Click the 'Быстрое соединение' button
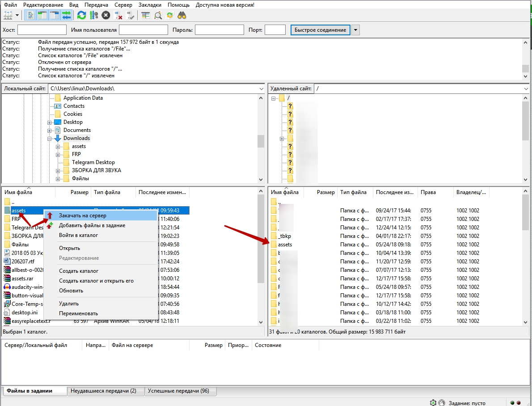This screenshot has width=532, height=406. tap(320, 30)
